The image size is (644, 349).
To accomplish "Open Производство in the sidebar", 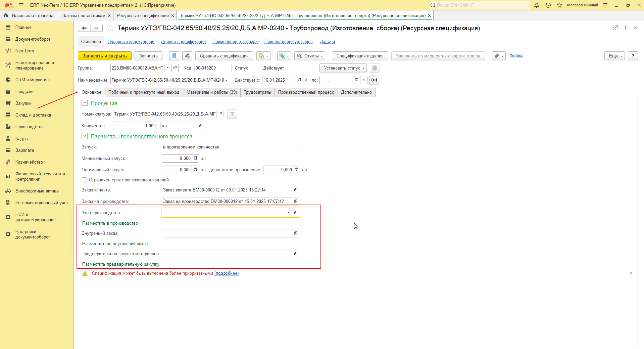I will click(x=30, y=127).
